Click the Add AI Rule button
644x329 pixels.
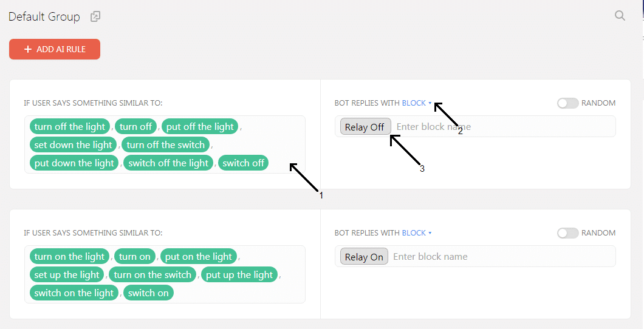click(x=55, y=49)
